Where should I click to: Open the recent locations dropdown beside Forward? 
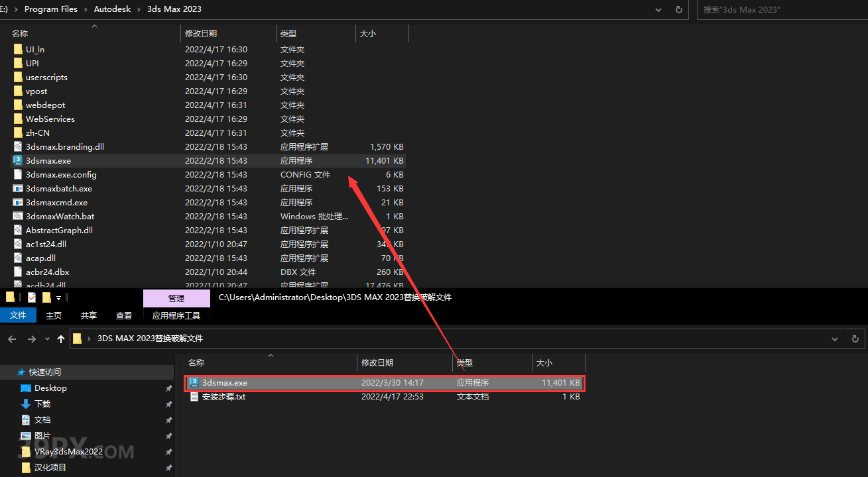[x=46, y=339]
